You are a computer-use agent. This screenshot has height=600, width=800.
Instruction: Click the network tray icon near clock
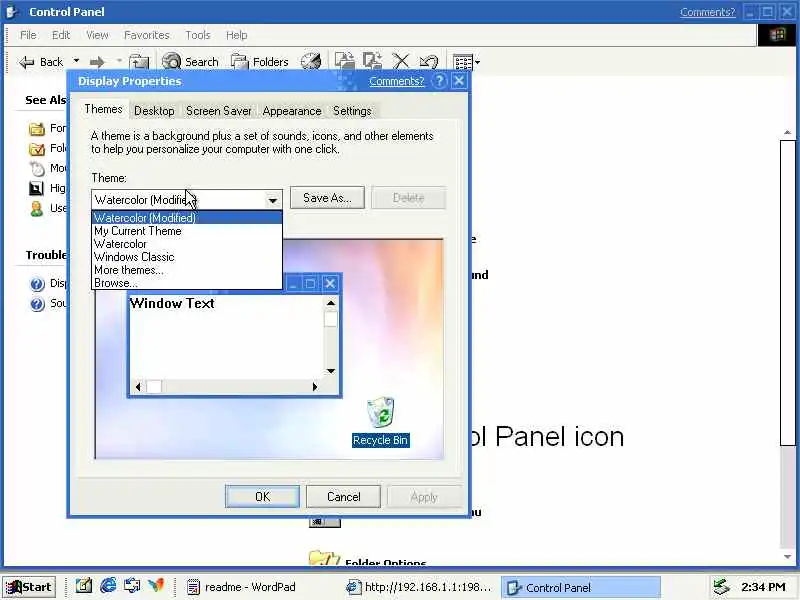click(x=721, y=587)
